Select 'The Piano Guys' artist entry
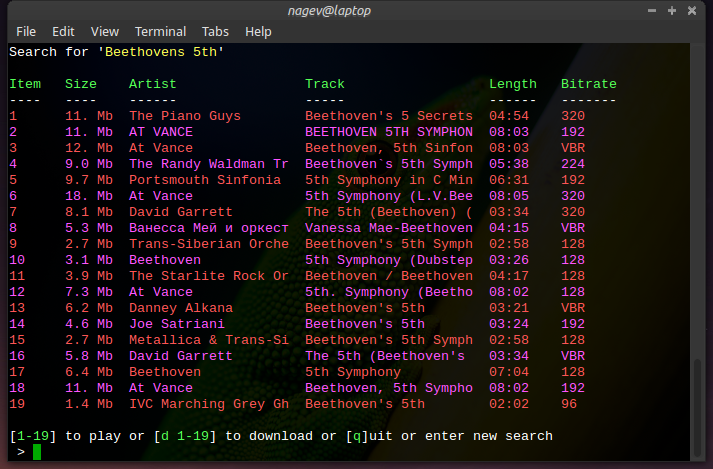The width and height of the screenshot is (713, 469). click(185, 116)
